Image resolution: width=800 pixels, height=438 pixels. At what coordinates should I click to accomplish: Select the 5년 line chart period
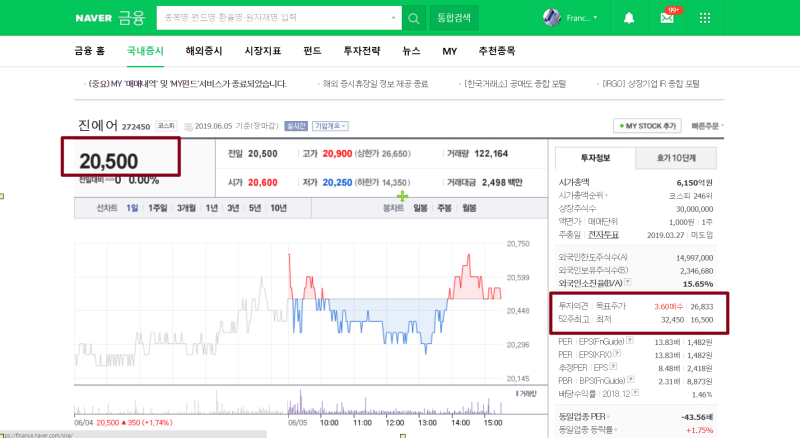(x=255, y=208)
